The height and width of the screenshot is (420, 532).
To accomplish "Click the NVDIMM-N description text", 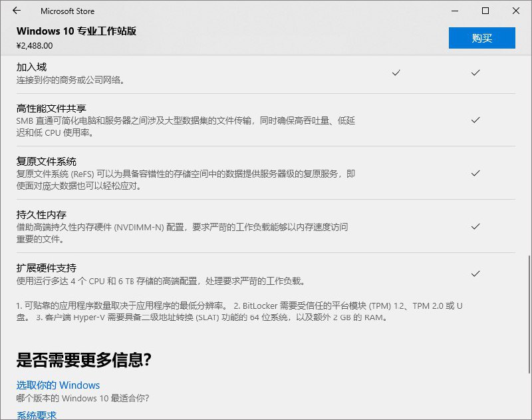I will tap(182, 233).
